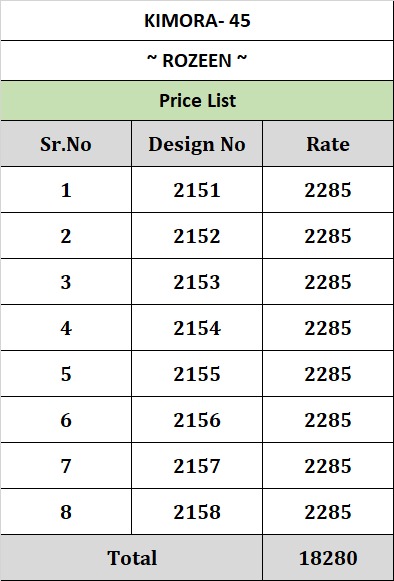Click design number 2158 cell
This screenshot has height=581, width=394.
tap(197, 511)
